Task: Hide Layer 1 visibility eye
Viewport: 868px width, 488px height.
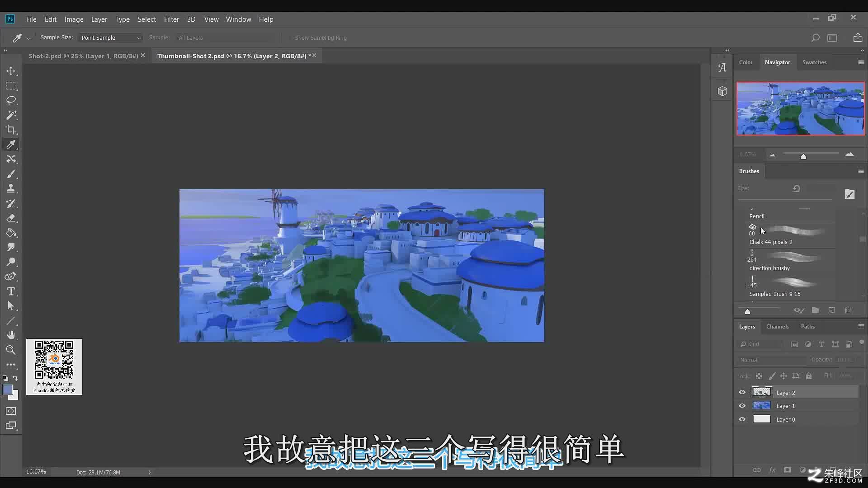Action: click(x=742, y=406)
